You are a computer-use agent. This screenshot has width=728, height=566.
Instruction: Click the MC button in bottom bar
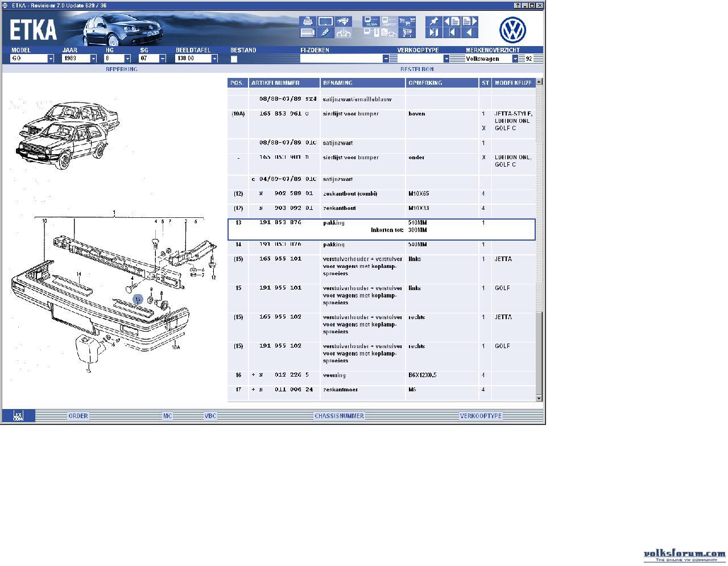pyautogui.click(x=167, y=416)
